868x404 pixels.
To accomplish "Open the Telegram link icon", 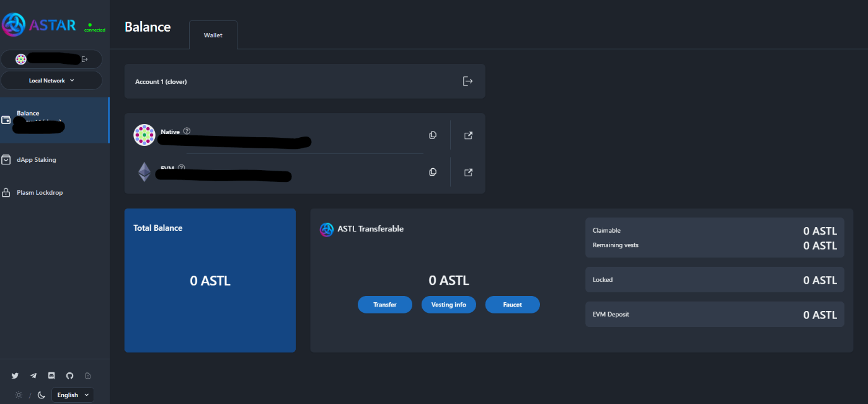I will [x=33, y=375].
